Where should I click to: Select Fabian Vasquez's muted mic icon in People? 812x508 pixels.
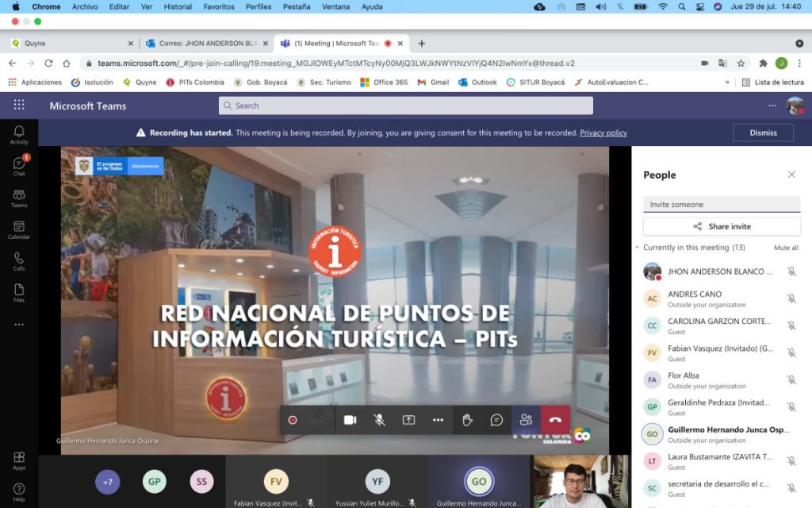tap(791, 352)
